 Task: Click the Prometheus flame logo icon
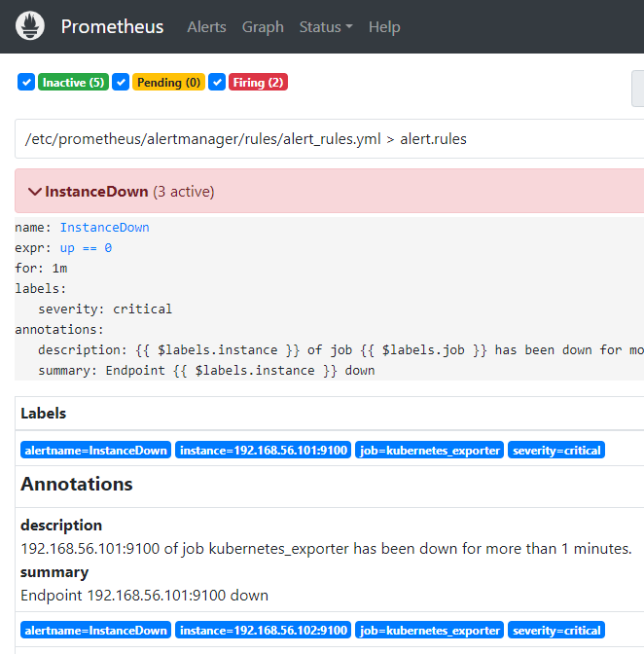30,26
